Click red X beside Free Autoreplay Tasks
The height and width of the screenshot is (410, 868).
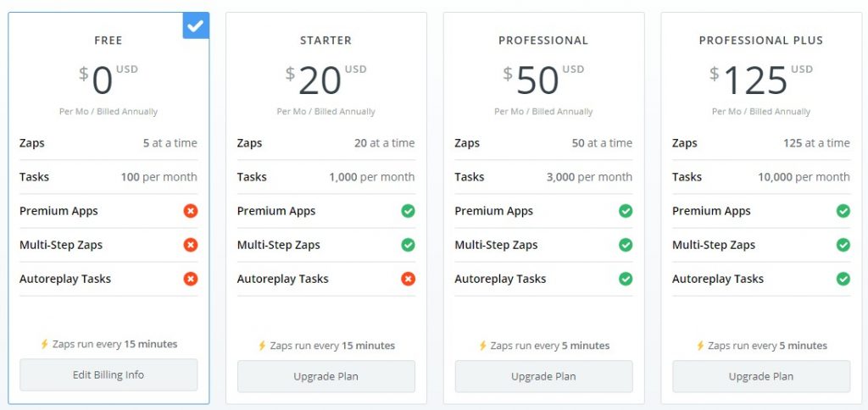pyautogui.click(x=191, y=279)
